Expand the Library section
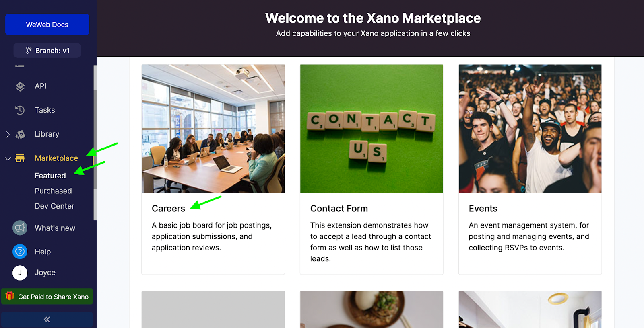The height and width of the screenshot is (328, 644). coord(7,134)
